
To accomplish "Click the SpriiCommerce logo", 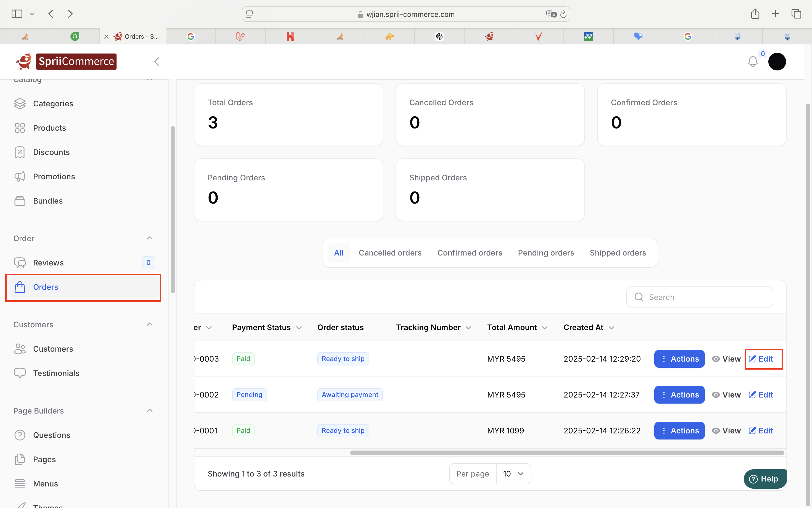I will [x=67, y=62].
